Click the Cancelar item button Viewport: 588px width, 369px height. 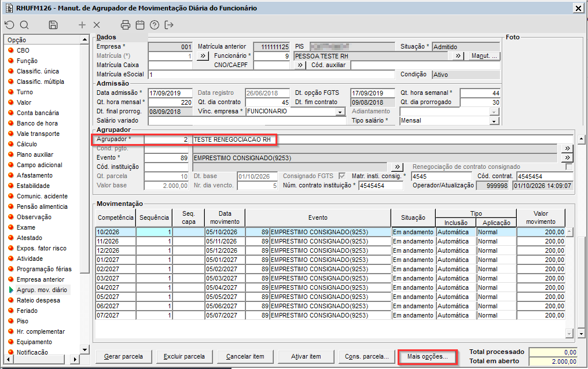click(245, 357)
